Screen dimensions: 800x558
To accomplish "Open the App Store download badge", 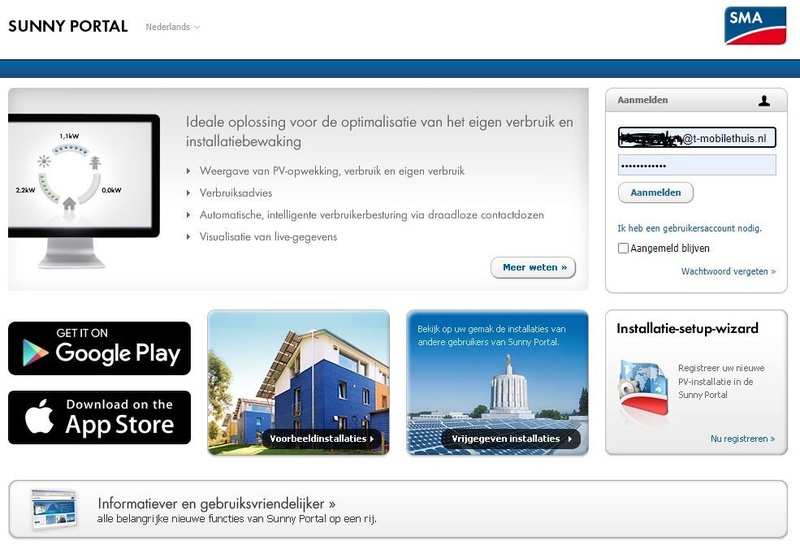I will point(99,417).
